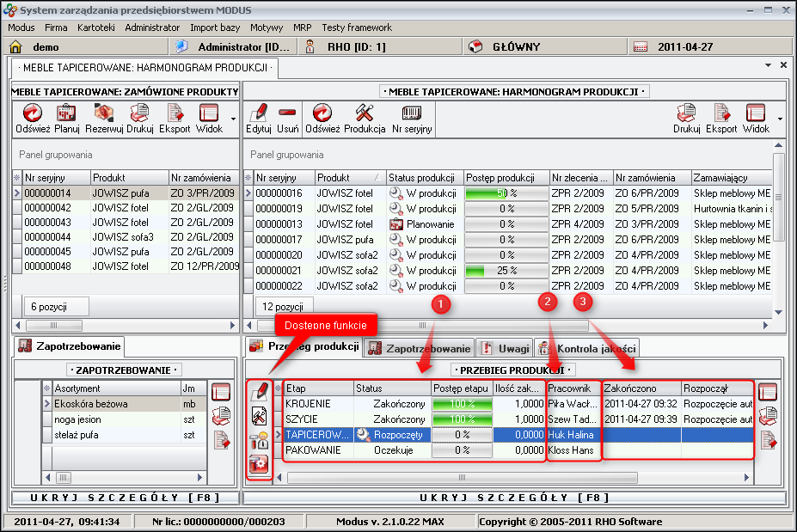Image resolution: width=797 pixels, height=532 pixels.
Task: Open Widok dropdown arrow in the left panel
Action: click(x=234, y=119)
